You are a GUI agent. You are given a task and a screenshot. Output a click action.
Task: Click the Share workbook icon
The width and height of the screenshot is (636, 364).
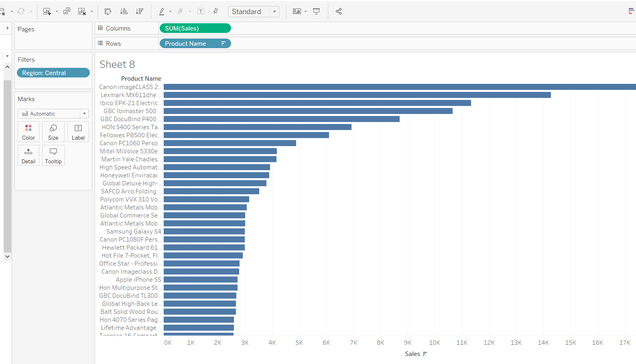(339, 11)
